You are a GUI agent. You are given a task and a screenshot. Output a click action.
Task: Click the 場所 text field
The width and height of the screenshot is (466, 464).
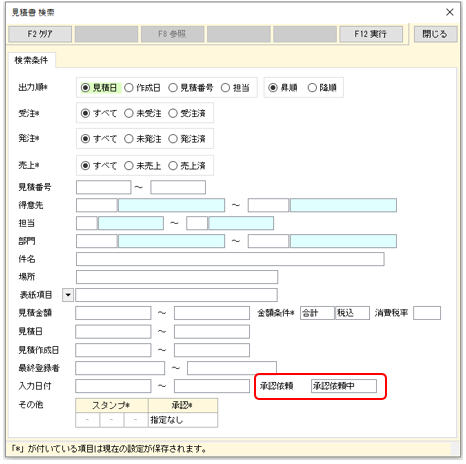click(x=177, y=277)
